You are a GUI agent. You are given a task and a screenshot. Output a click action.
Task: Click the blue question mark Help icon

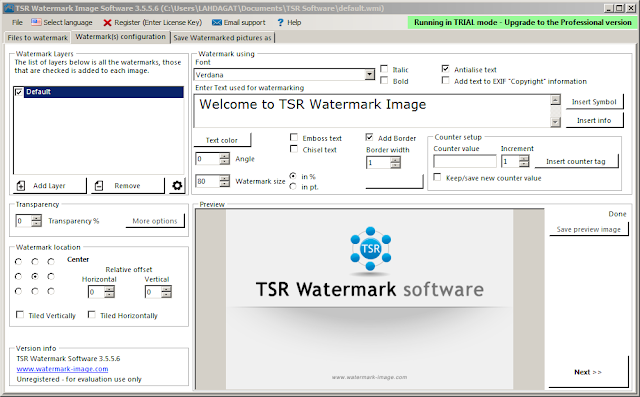[280, 22]
